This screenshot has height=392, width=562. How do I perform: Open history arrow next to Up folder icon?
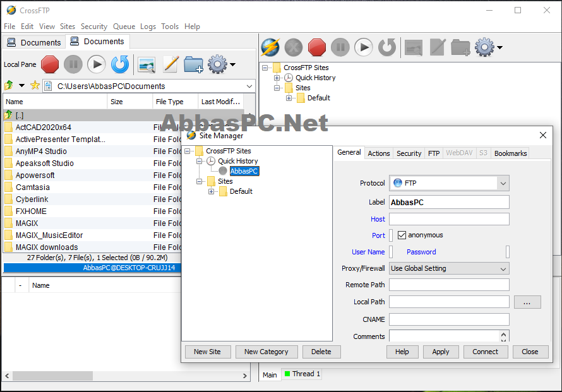coord(22,85)
